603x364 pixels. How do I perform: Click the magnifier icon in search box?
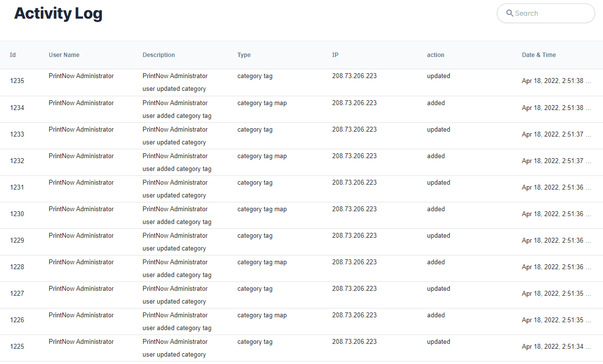[510, 13]
